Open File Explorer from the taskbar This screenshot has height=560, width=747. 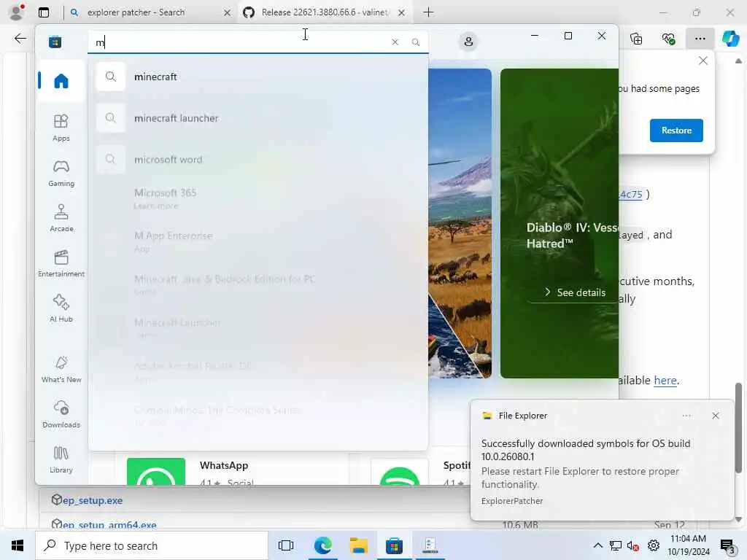358,545
